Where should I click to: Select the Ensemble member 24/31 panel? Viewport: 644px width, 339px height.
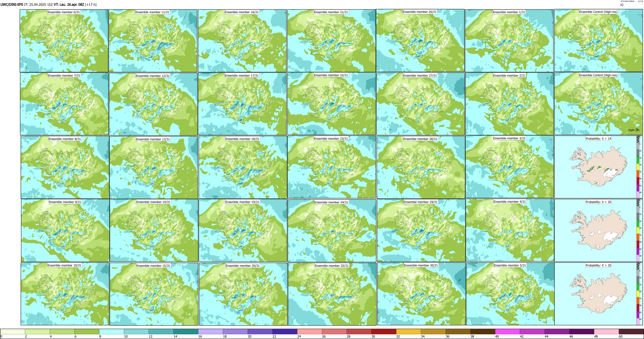point(332,231)
